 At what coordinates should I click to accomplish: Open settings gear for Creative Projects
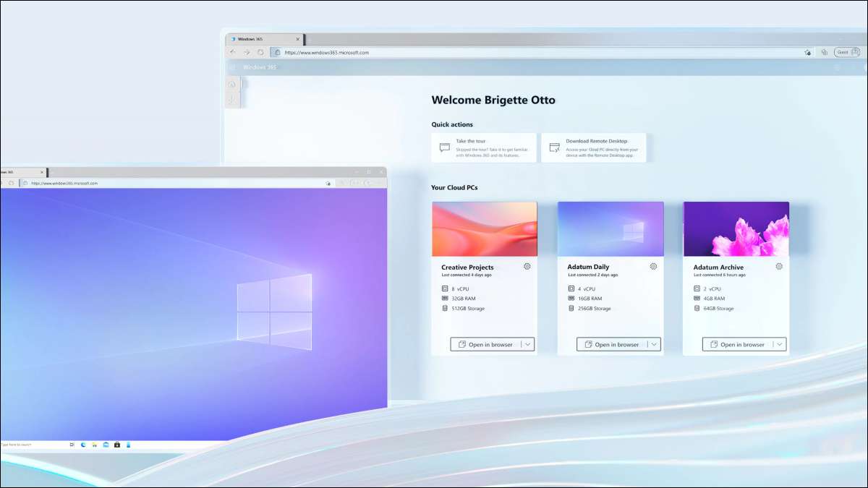click(x=527, y=266)
